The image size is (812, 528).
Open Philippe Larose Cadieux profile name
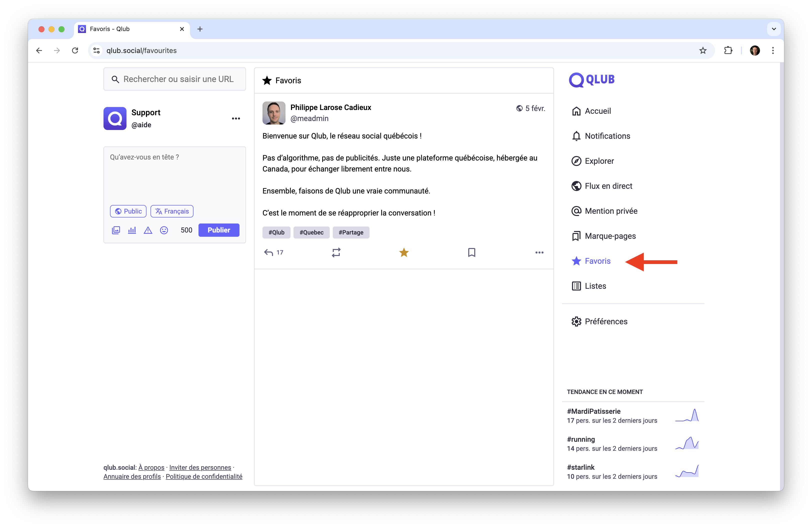[x=330, y=107]
